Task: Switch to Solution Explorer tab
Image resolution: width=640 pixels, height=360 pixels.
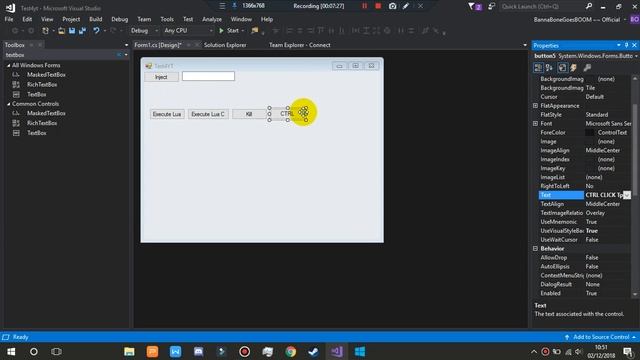Action: tap(225, 45)
